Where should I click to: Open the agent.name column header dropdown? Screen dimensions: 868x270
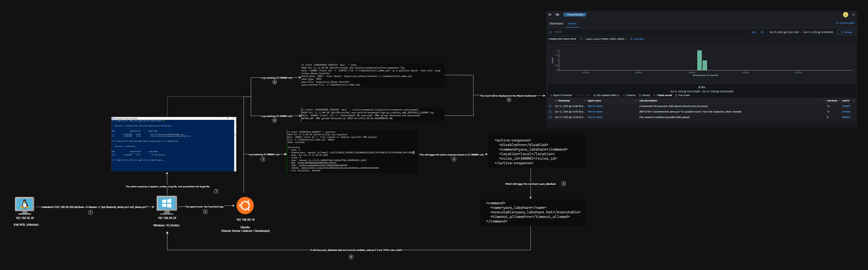point(636,101)
